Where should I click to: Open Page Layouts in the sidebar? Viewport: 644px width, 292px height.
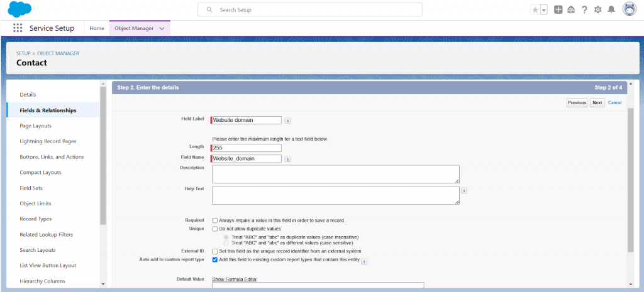click(35, 126)
